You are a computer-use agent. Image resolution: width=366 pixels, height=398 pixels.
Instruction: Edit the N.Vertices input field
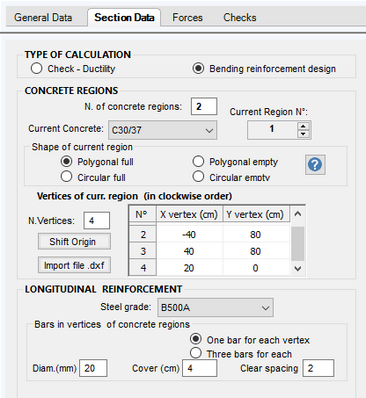click(x=97, y=220)
